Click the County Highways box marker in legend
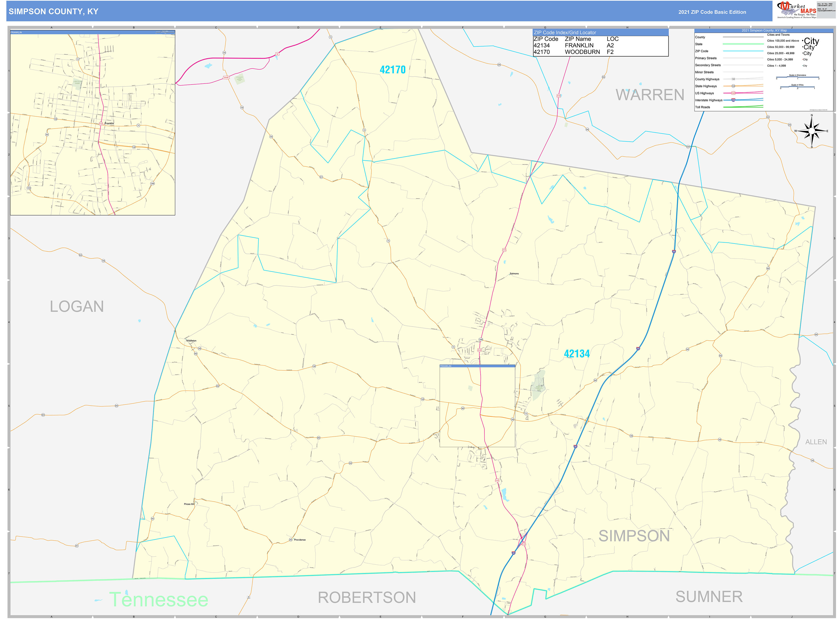840x619 pixels. [734, 79]
